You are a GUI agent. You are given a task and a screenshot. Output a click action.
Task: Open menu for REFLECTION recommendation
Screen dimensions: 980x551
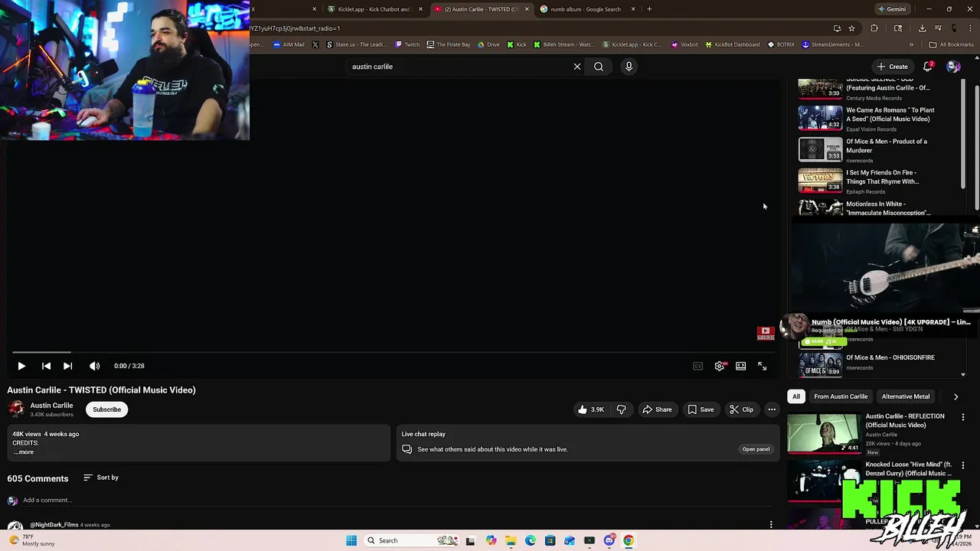[963, 417]
